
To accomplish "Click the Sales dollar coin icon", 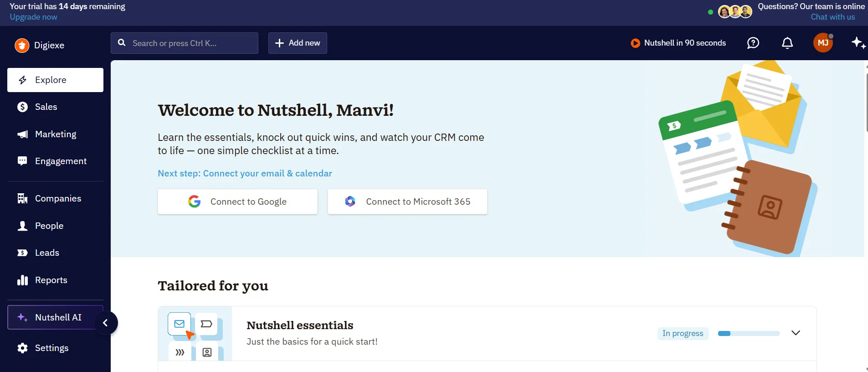I will pos(22,107).
